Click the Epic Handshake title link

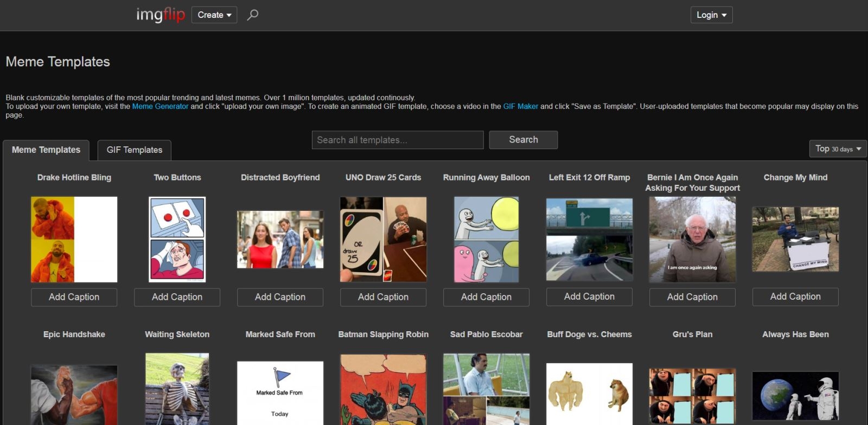(74, 334)
